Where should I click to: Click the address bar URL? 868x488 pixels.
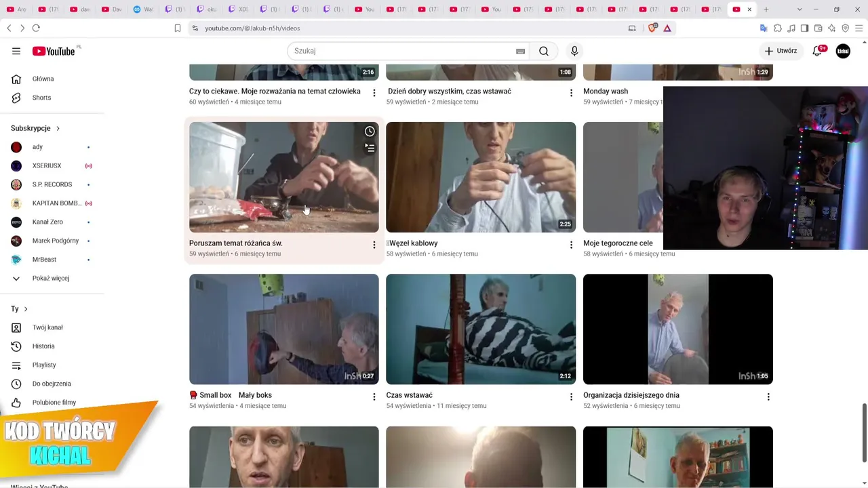(252, 28)
